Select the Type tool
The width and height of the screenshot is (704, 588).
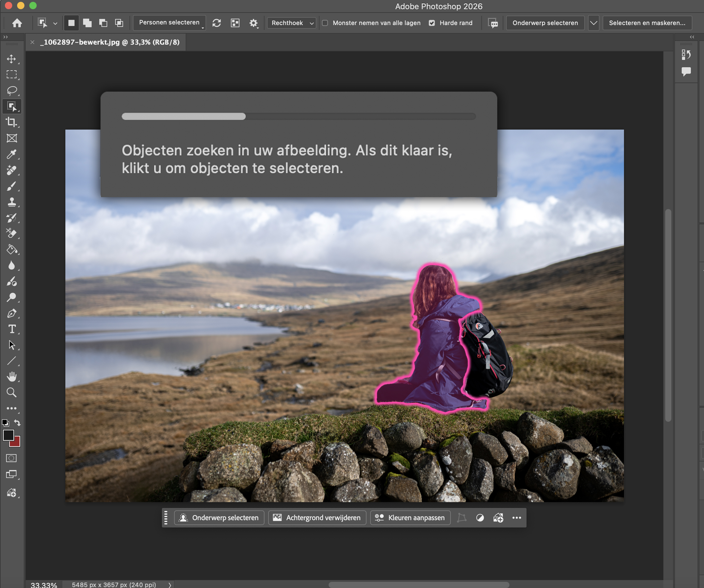click(11, 329)
